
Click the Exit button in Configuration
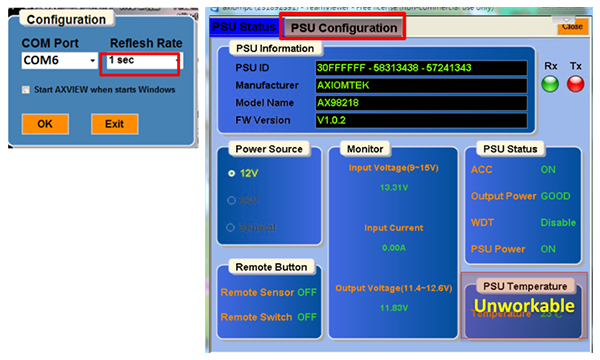click(x=114, y=124)
